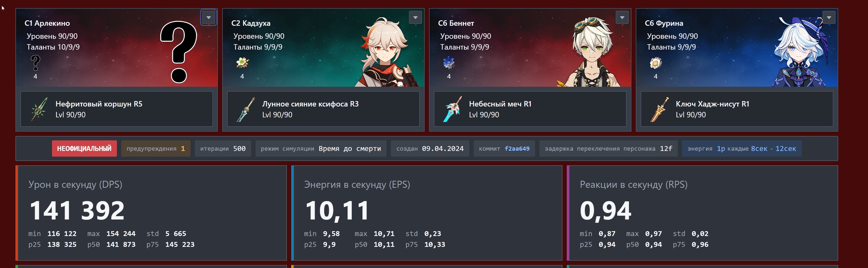The width and height of the screenshot is (868, 268).
Task: Open the commit link f2aa649
Action: coord(517,148)
